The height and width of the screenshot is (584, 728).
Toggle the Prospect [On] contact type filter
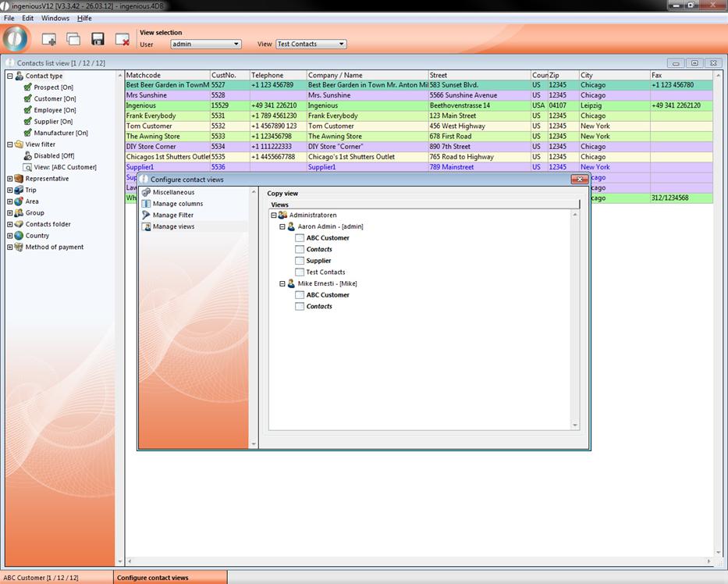coord(53,87)
